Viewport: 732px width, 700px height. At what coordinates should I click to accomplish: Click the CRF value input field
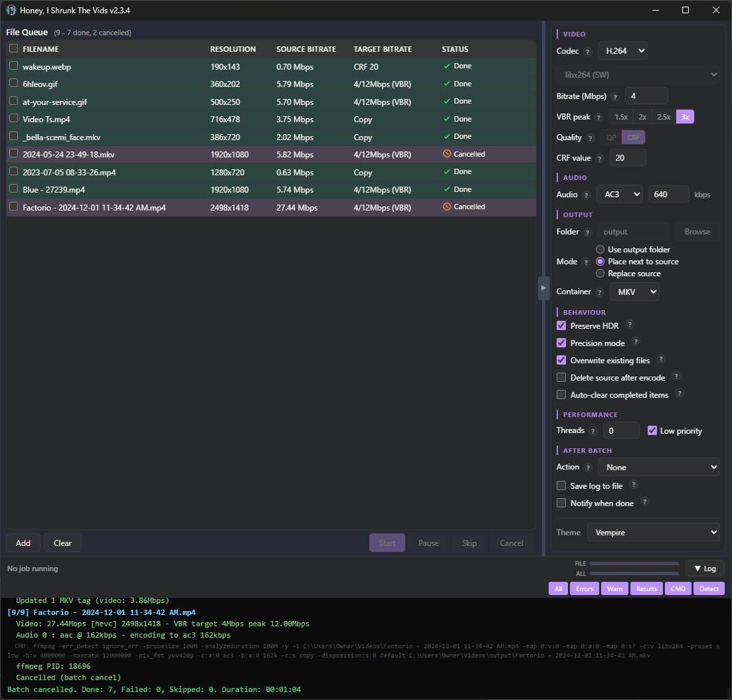[x=628, y=158]
